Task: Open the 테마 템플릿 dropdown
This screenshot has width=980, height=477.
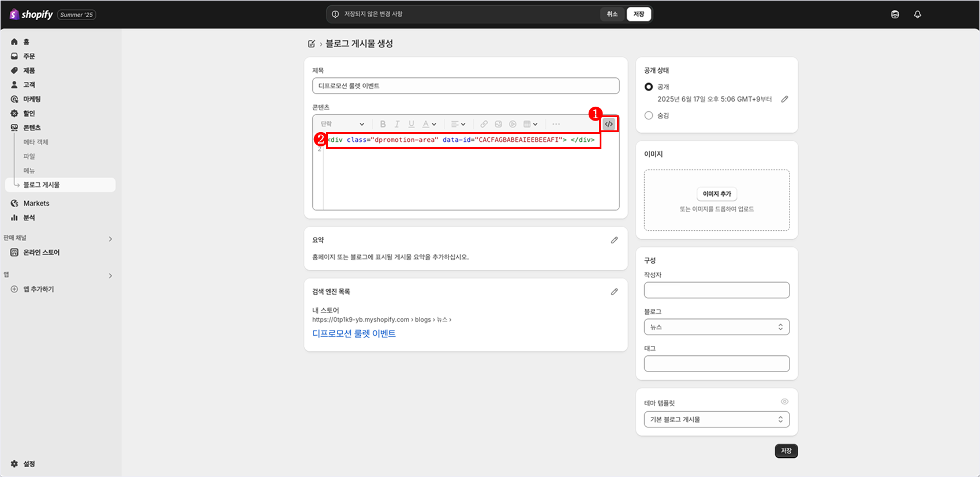Action: (716, 419)
